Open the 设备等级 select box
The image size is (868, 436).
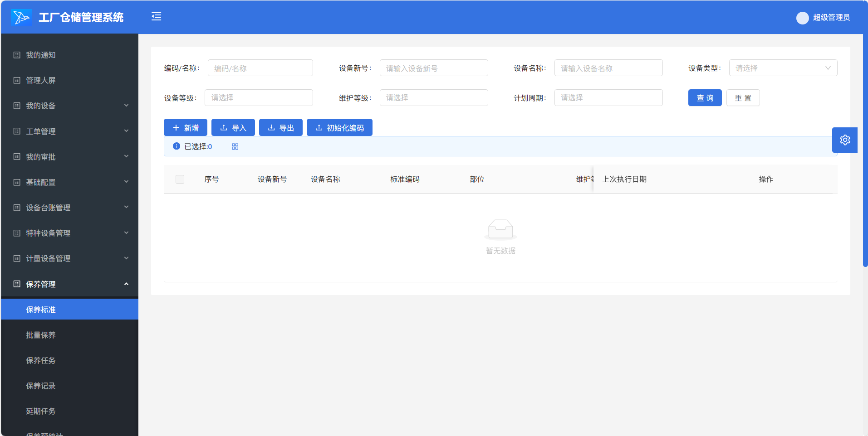coord(259,97)
